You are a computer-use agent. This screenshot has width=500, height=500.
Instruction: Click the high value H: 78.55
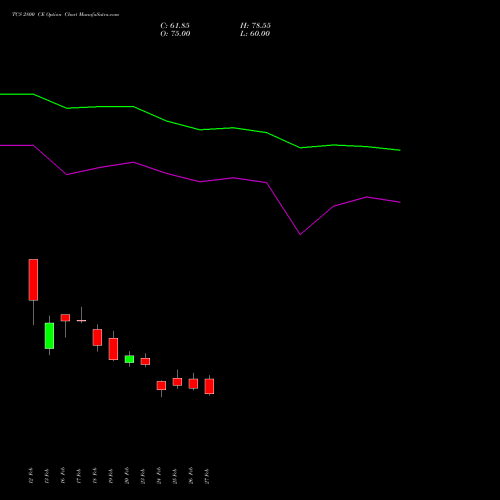coord(255,26)
